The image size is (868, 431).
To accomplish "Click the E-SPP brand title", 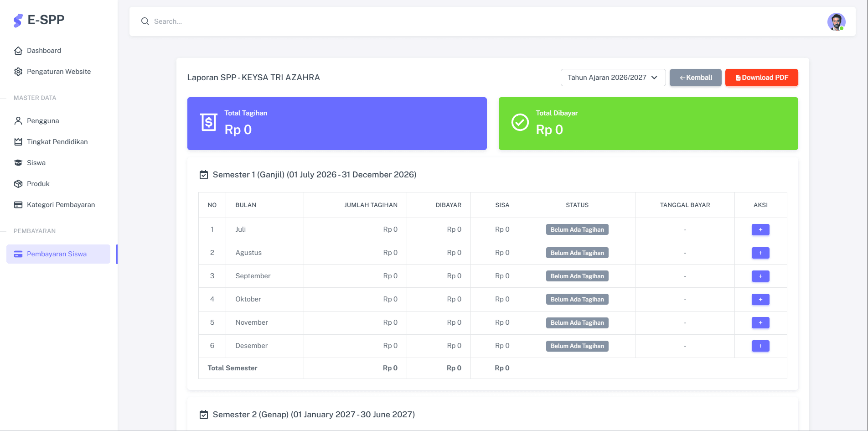I will click(46, 20).
